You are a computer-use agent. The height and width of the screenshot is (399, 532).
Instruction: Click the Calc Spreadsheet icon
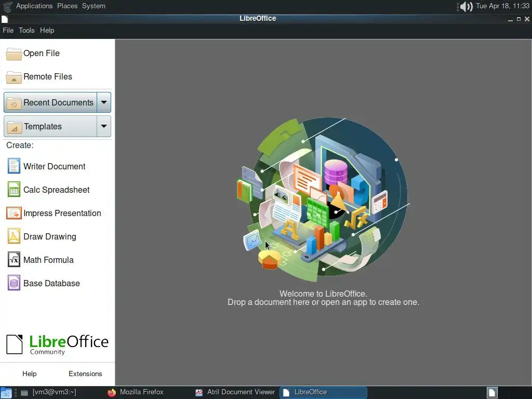pyautogui.click(x=14, y=190)
